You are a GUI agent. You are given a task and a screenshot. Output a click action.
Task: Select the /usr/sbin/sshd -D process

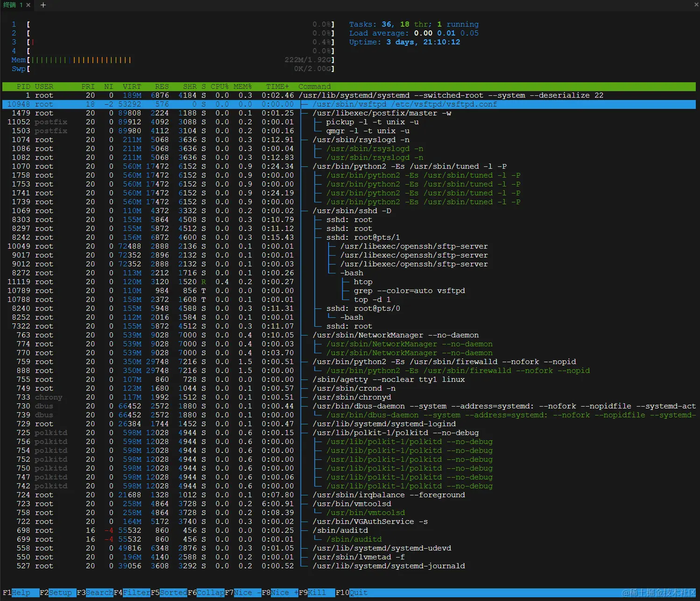coord(349,211)
